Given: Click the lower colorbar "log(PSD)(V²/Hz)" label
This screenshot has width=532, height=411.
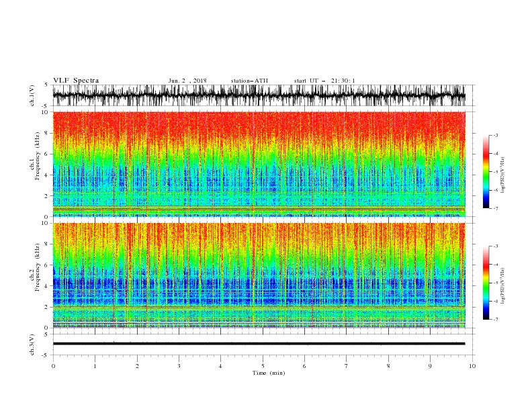Looking at the screenshot, I should [502, 285].
